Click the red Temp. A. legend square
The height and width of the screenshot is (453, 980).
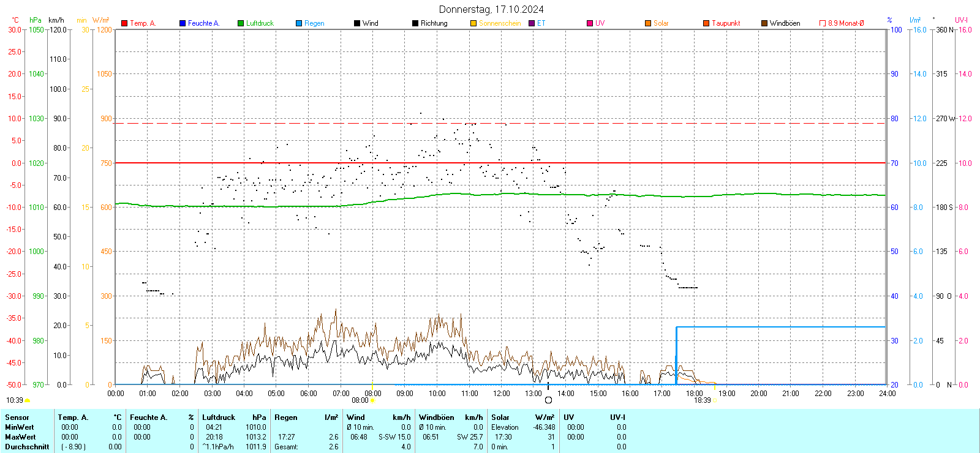click(x=124, y=23)
